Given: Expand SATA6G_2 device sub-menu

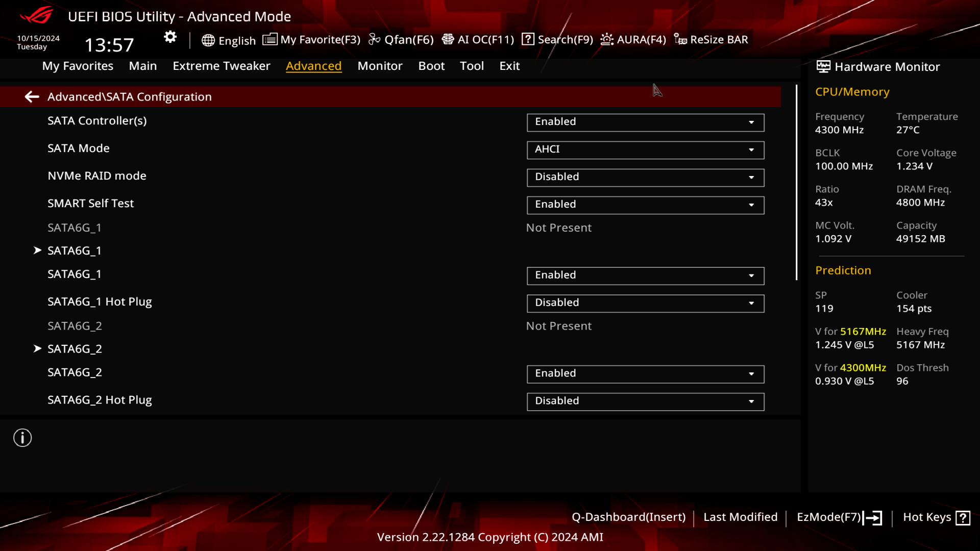Looking at the screenshot, I should coord(75,348).
